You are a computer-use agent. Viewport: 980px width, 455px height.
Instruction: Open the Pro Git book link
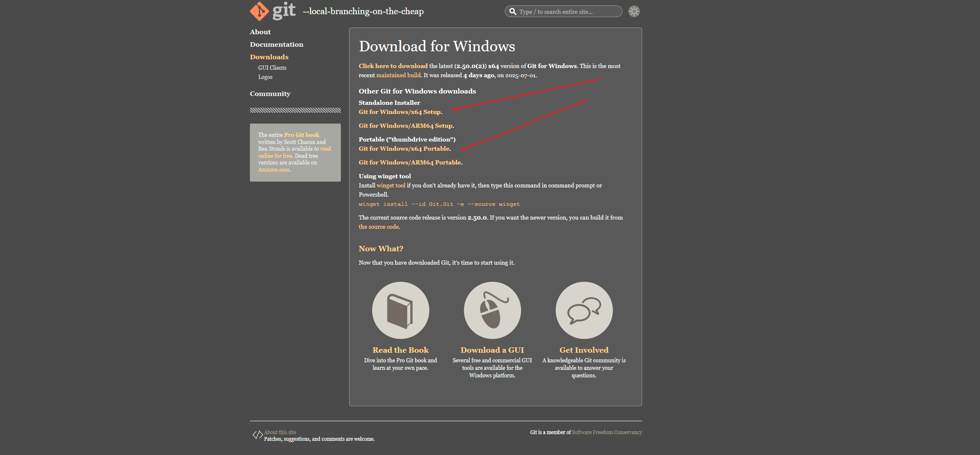[301, 135]
